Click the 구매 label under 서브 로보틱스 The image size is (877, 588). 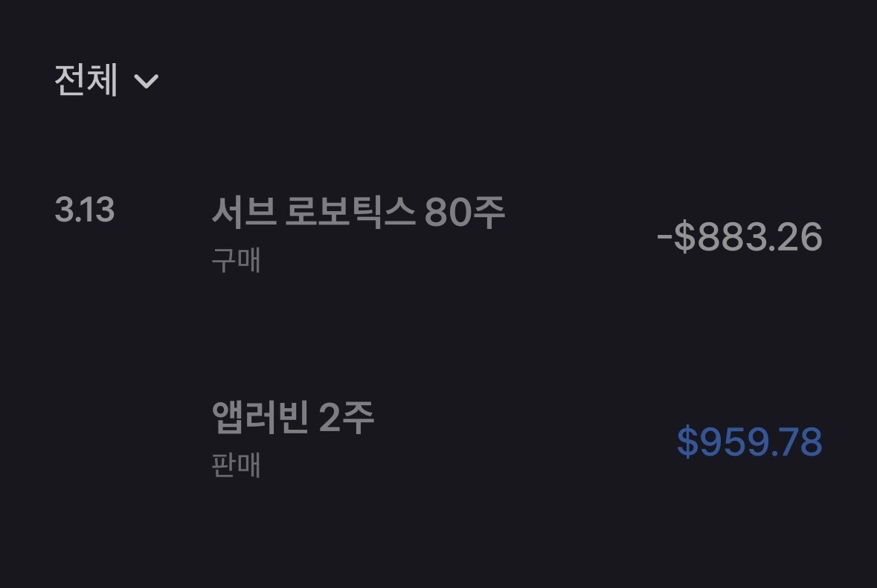[x=236, y=261]
